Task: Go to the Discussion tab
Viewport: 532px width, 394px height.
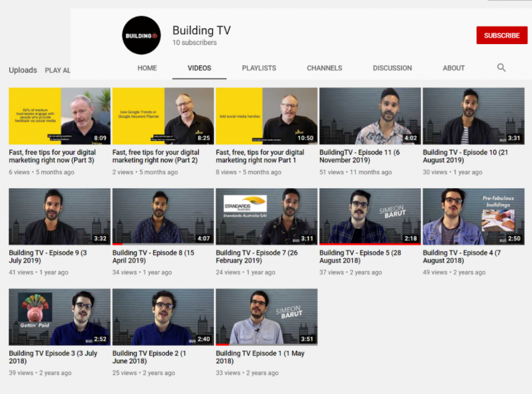Action: [392, 68]
